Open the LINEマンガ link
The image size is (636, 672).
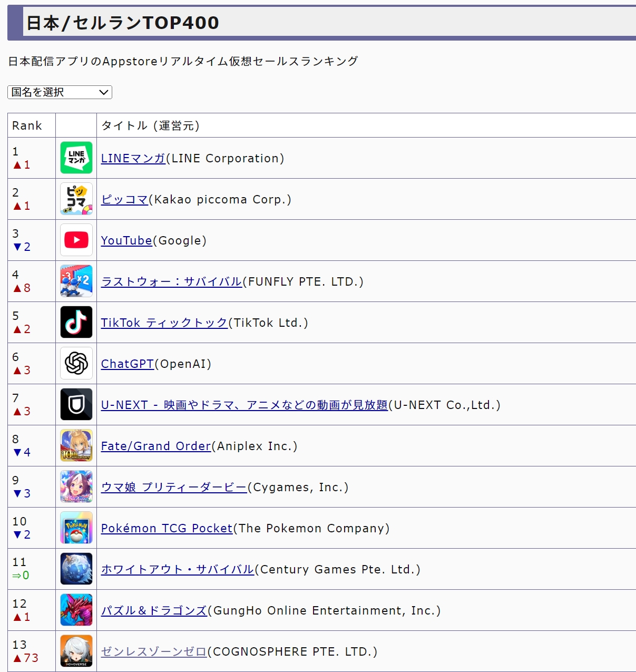point(133,158)
